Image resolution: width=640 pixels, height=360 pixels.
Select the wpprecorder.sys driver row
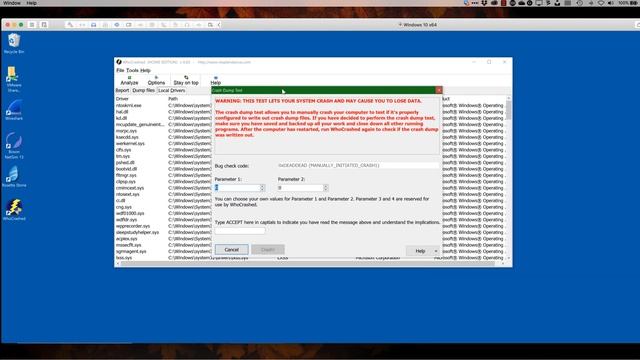(133, 226)
